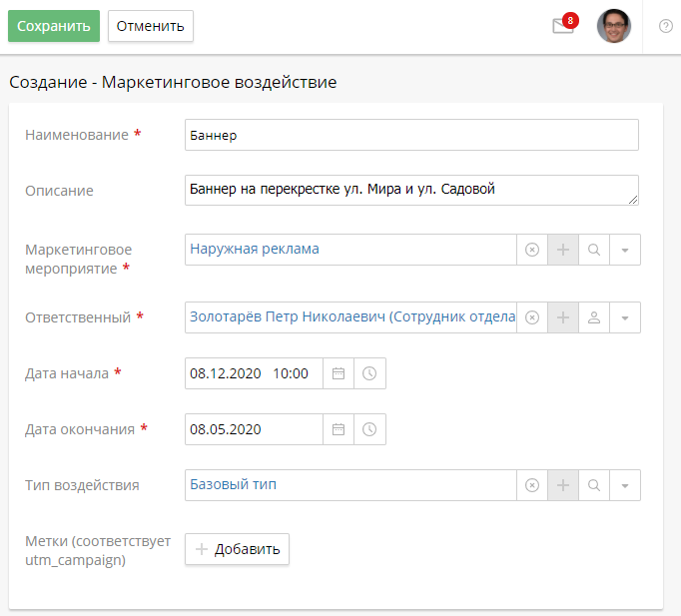
Task: Open the messages envelope with 8 notifications
Action: [x=563, y=26]
